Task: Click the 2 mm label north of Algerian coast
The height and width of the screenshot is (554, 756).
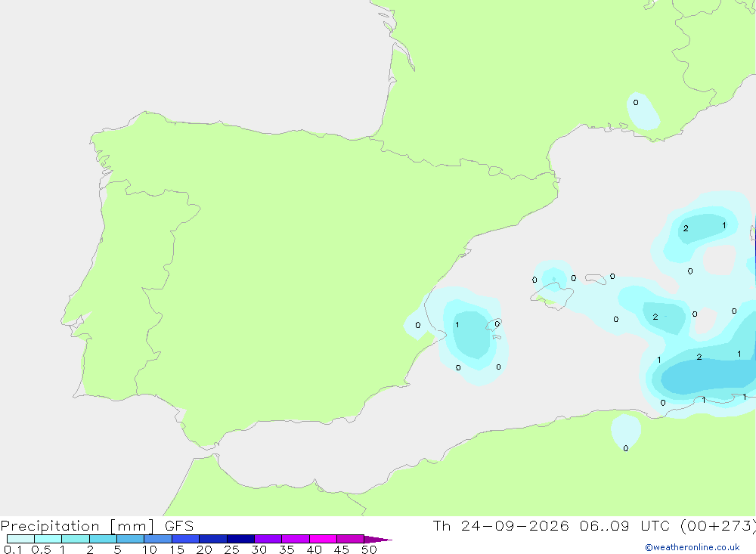Action: (x=699, y=357)
